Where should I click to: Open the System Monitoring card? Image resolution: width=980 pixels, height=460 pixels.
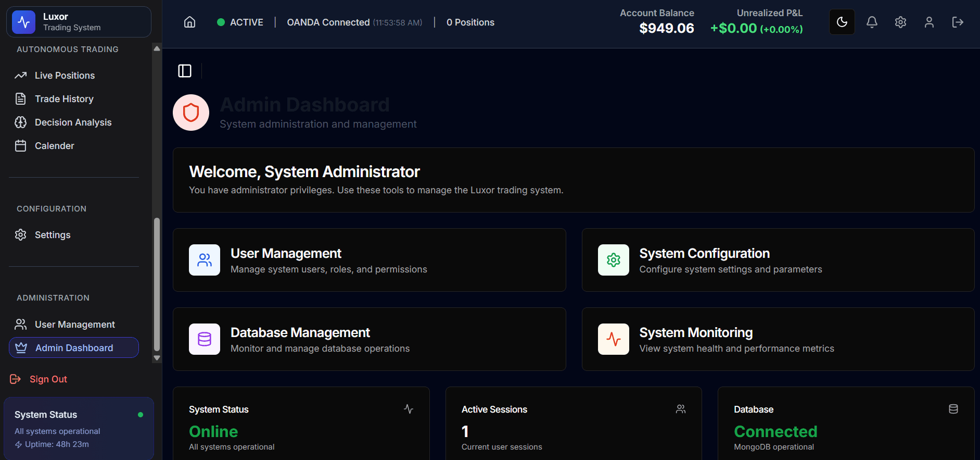click(x=778, y=339)
